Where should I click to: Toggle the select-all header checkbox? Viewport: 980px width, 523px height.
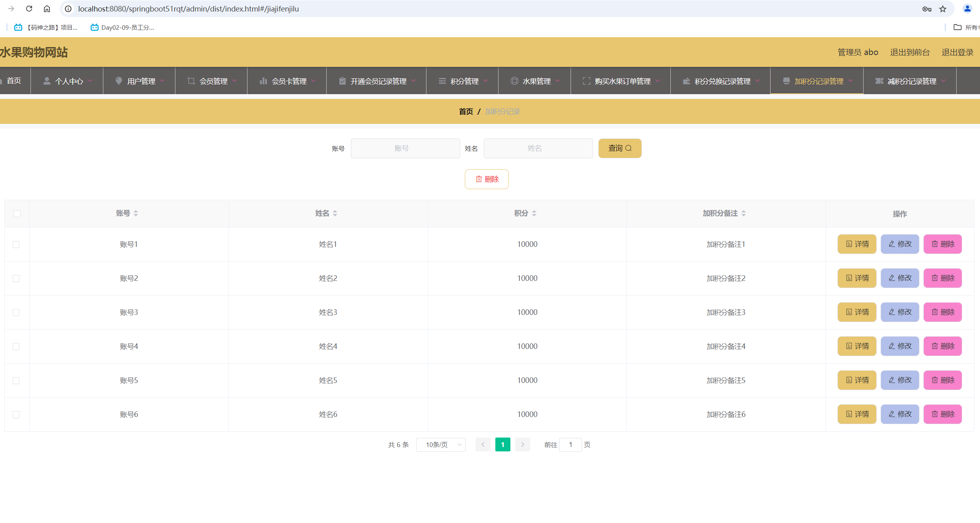pos(17,214)
